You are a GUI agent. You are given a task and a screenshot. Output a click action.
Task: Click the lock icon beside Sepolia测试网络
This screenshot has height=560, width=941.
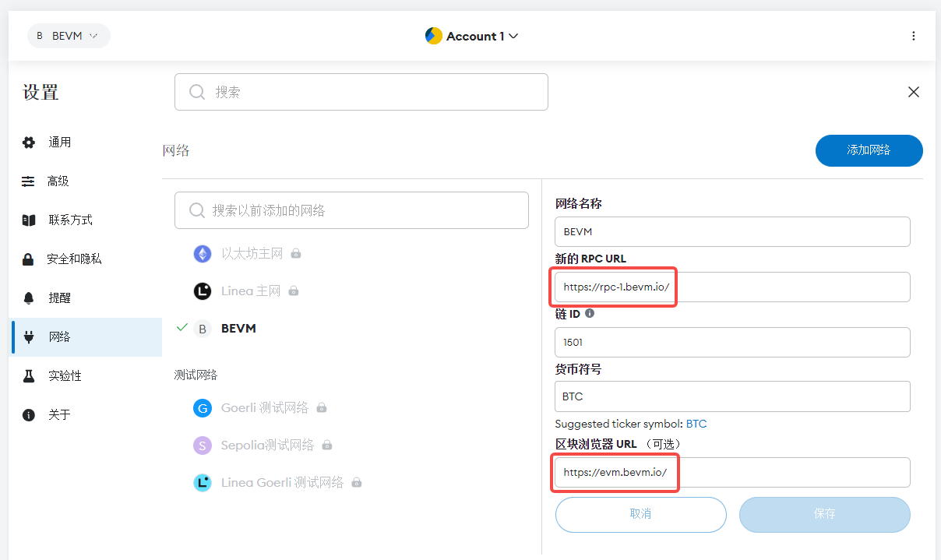pos(327,445)
